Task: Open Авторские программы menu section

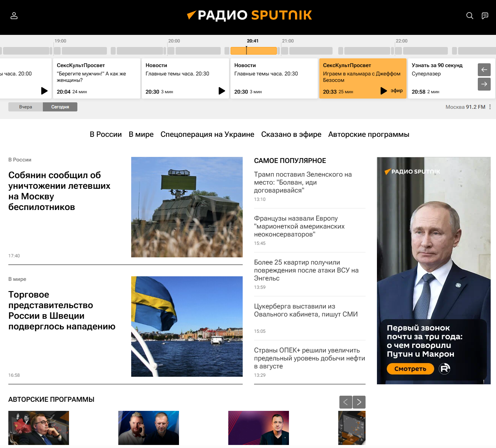Action: tap(369, 134)
